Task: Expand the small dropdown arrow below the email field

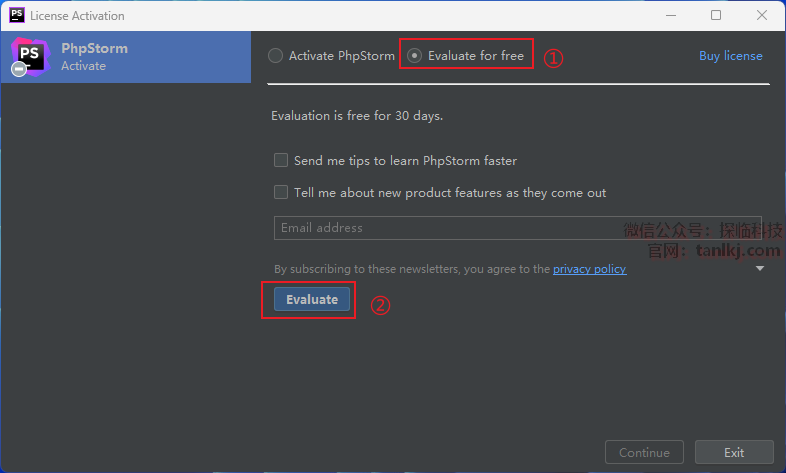Action: point(760,269)
